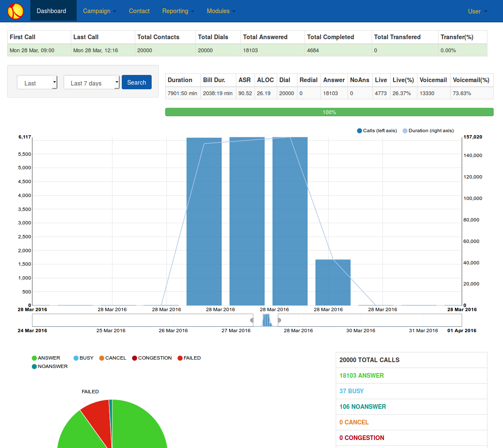The image size is (503, 448).
Task: Click the Live value 4773
Action: [x=381, y=93]
